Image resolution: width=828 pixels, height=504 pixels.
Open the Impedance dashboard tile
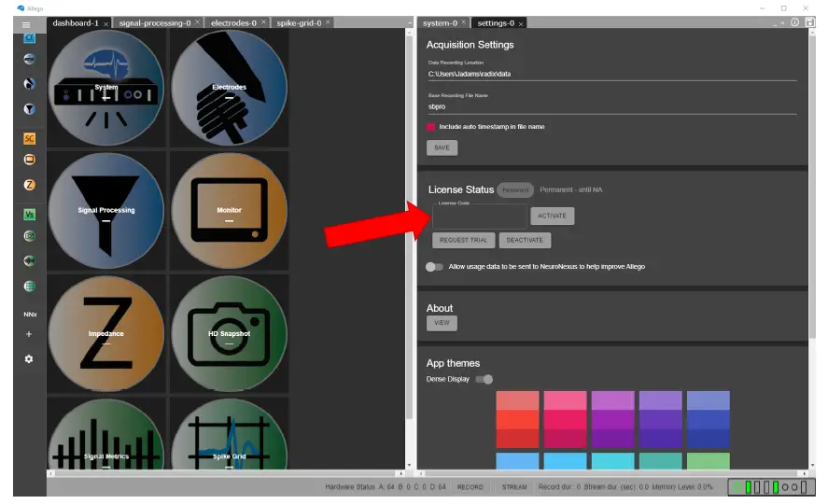click(106, 333)
